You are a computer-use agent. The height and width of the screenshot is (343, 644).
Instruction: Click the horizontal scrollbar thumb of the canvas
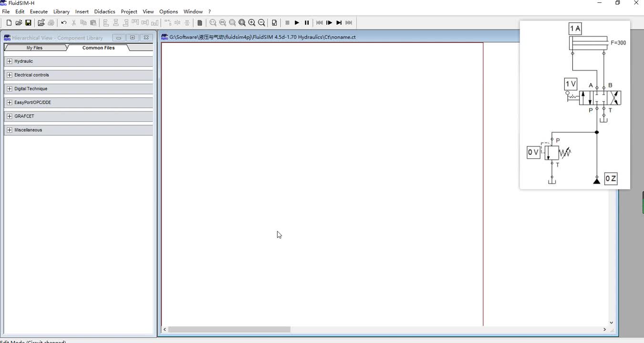coord(229,330)
